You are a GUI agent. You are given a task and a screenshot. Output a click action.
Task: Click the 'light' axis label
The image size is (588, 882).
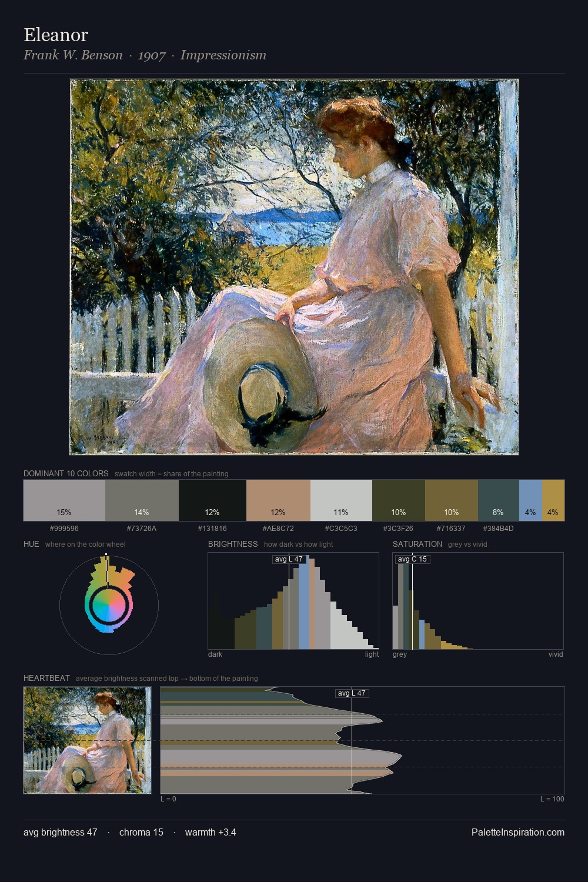coord(372,654)
